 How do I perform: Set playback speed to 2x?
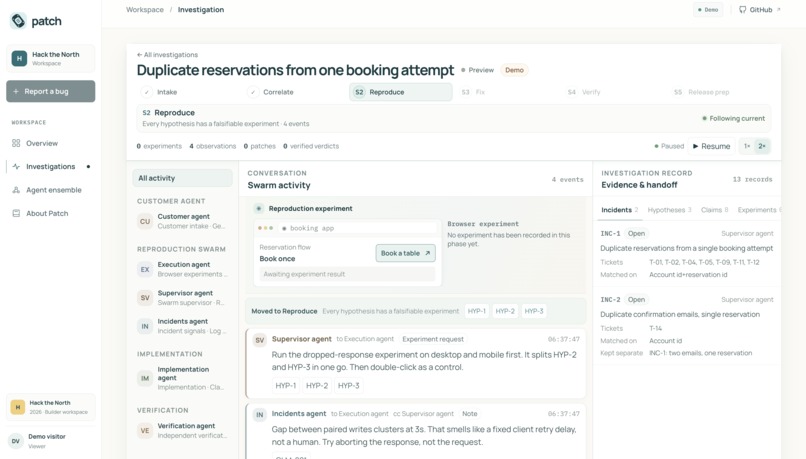click(x=762, y=146)
